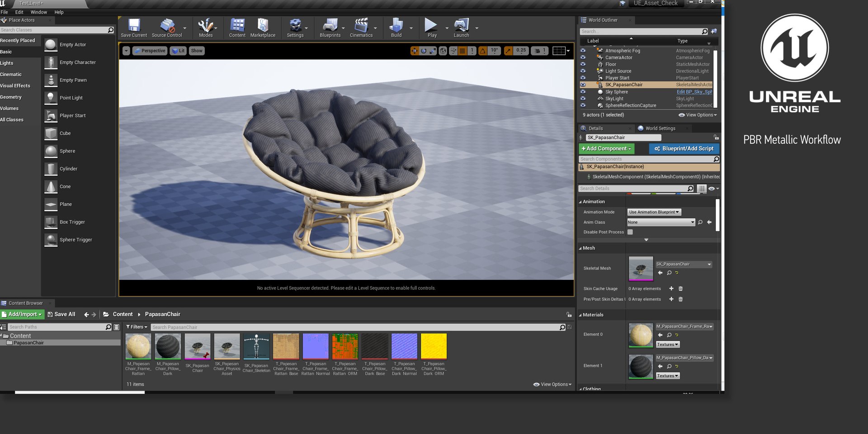
Task: Open the Animation Mode dropdown
Action: tap(654, 212)
